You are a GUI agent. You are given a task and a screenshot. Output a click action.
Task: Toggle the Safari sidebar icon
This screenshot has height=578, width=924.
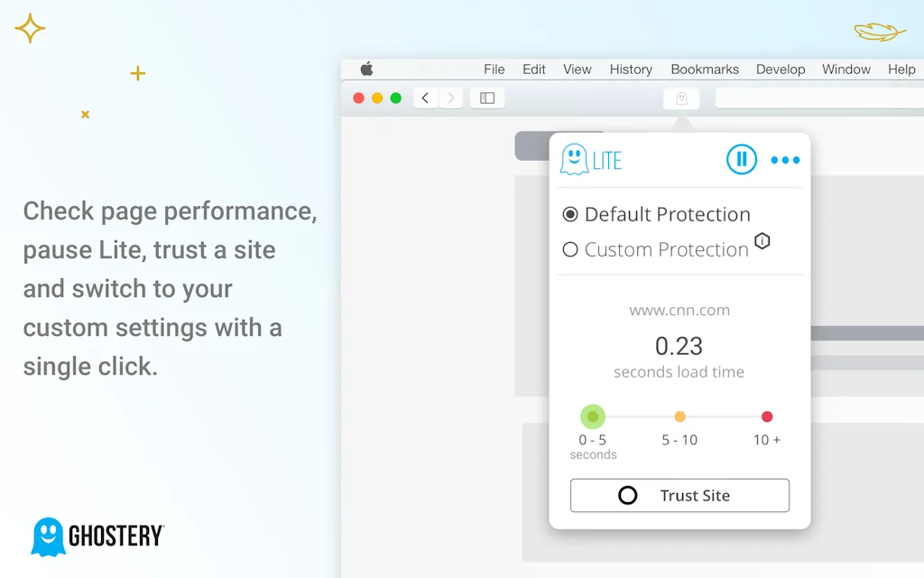tap(486, 98)
